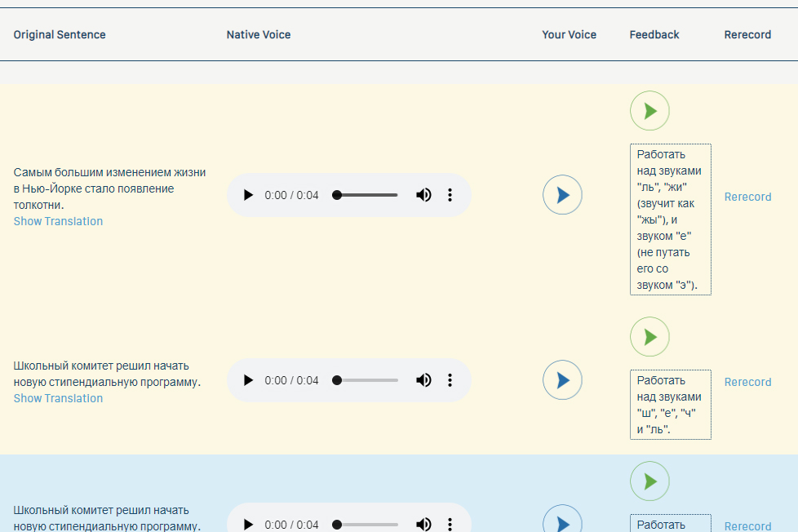Image resolution: width=798 pixels, height=532 pixels.
Task: Open audio options menu for second row sentence
Action: [x=450, y=380]
